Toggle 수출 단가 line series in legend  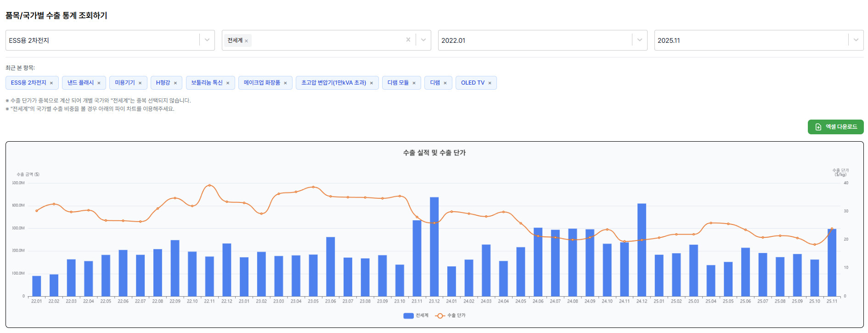[451, 316]
